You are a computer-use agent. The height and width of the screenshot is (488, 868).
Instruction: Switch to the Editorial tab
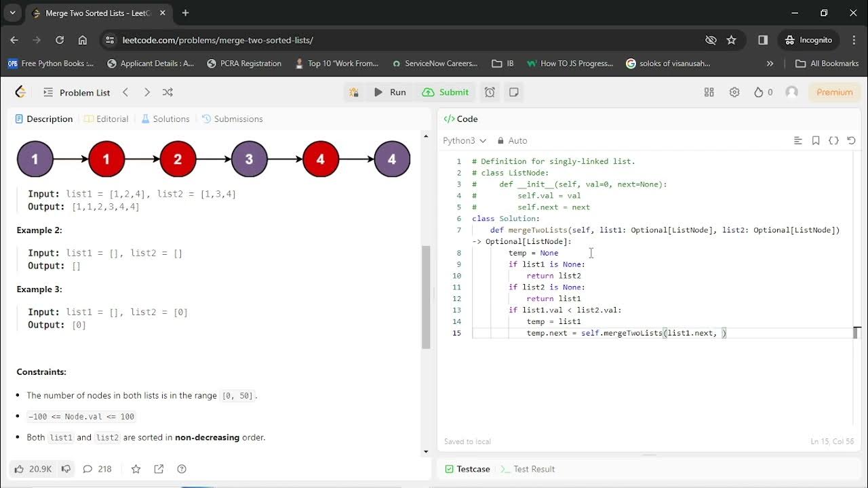(x=106, y=119)
